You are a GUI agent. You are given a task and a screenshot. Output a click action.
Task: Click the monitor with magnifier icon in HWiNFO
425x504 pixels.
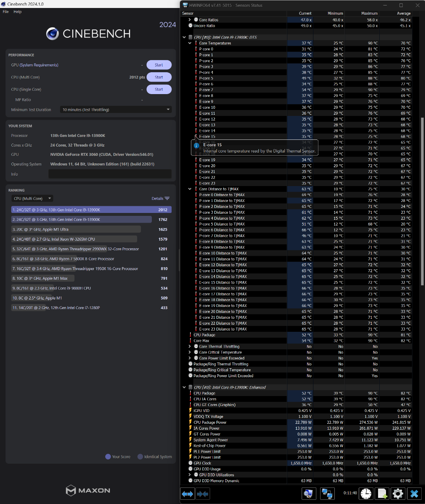[309, 493]
